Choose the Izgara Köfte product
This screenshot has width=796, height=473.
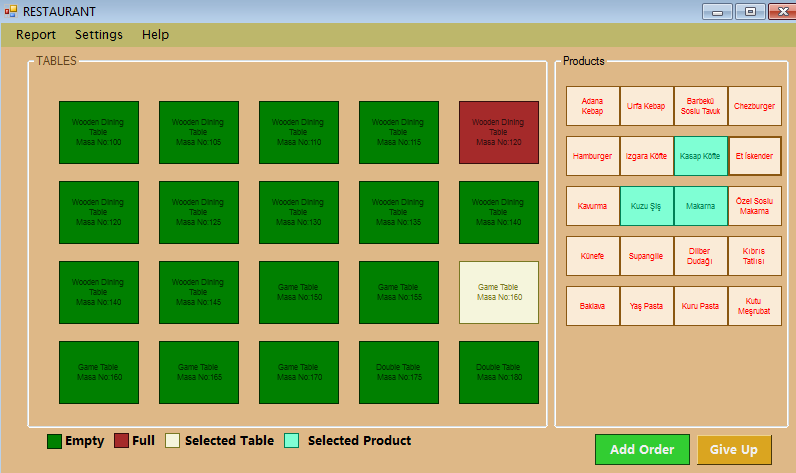[646, 156]
